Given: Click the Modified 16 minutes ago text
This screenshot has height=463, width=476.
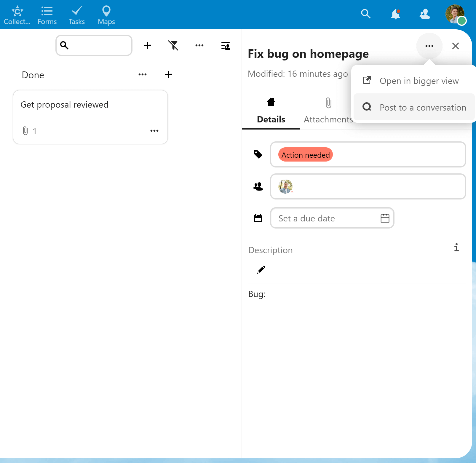Looking at the screenshot, I should (x=298, y=74).
